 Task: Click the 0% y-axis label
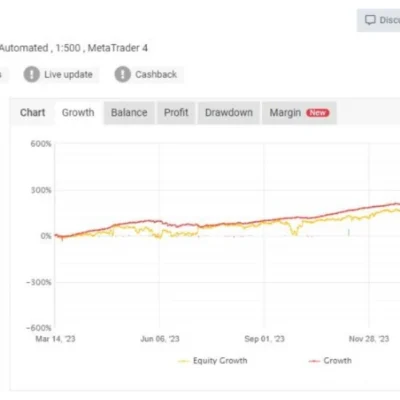(46, 236)
